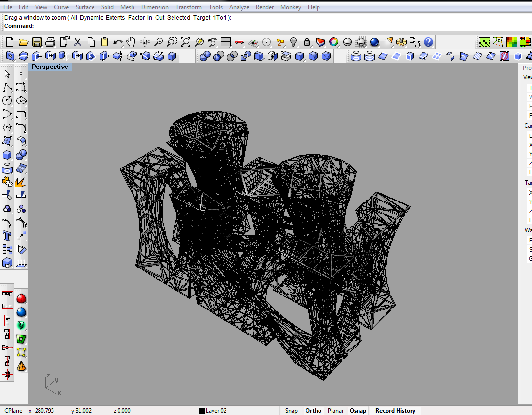The image size is (532, 415).
Task: Click the Hide objects lightbulb icon
Action: click(293, 42)
